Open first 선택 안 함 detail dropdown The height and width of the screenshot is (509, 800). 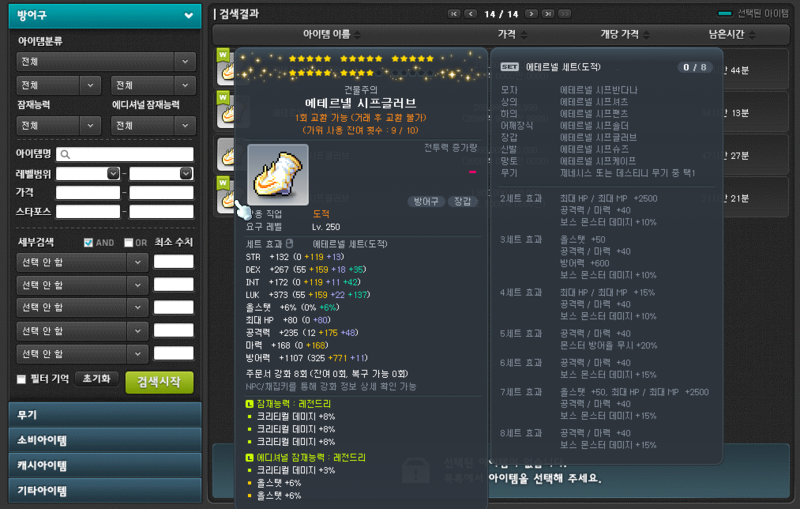click(82, 262)
